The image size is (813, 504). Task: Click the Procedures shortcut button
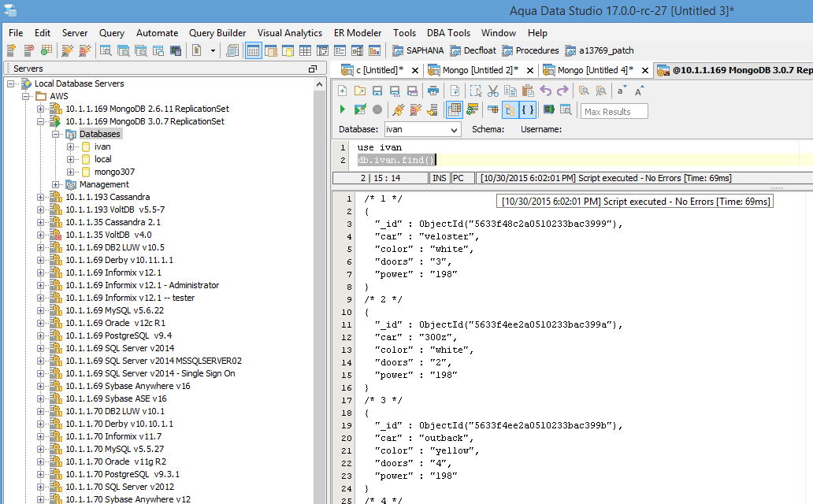530,50
